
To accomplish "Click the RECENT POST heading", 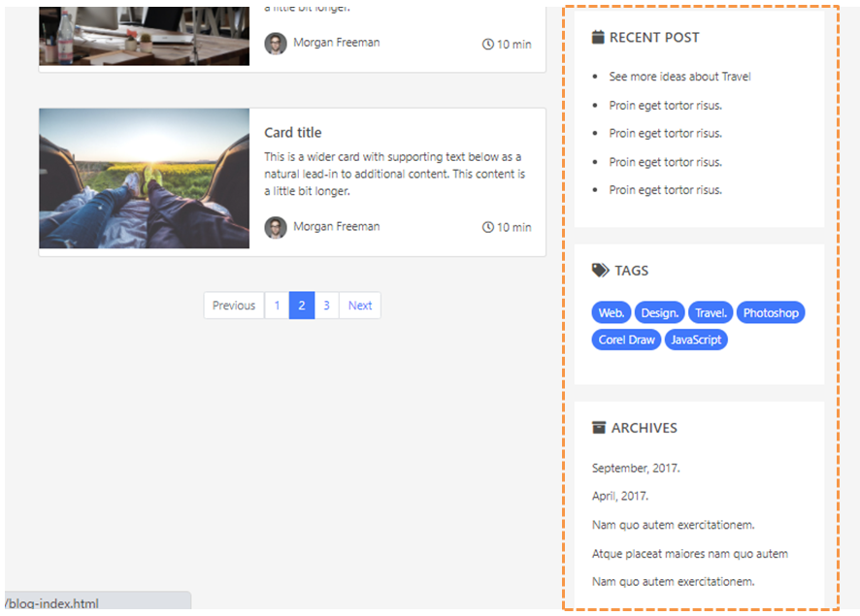I will coord(654,37).
